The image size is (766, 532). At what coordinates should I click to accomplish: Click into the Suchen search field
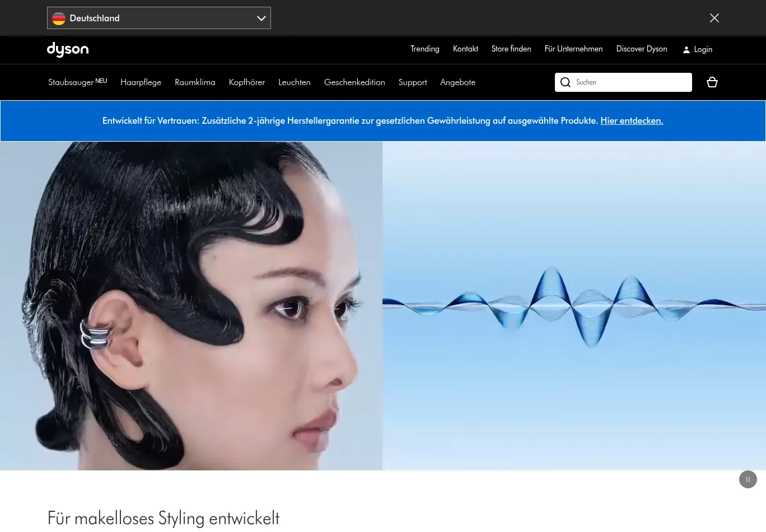[x=630, y=82]
